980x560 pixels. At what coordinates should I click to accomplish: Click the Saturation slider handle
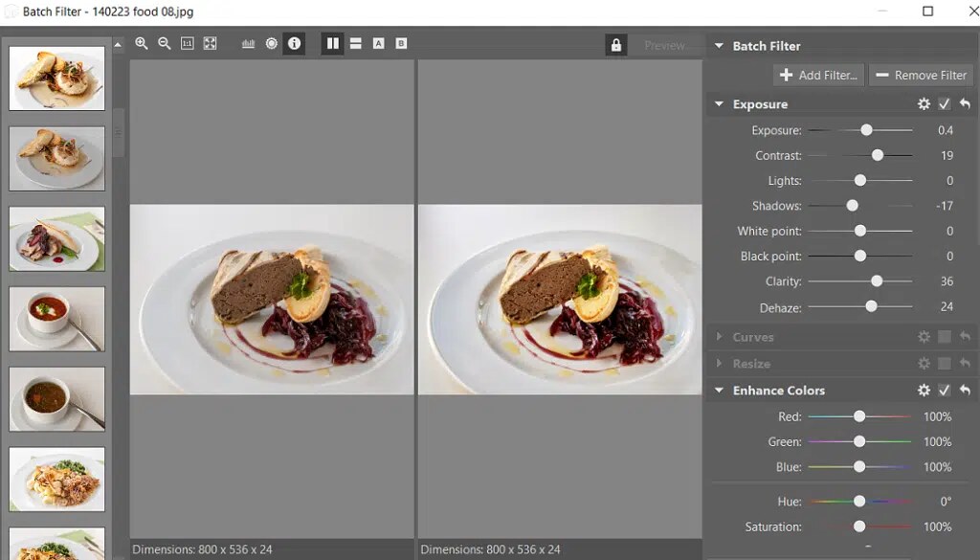coord(859,526)
